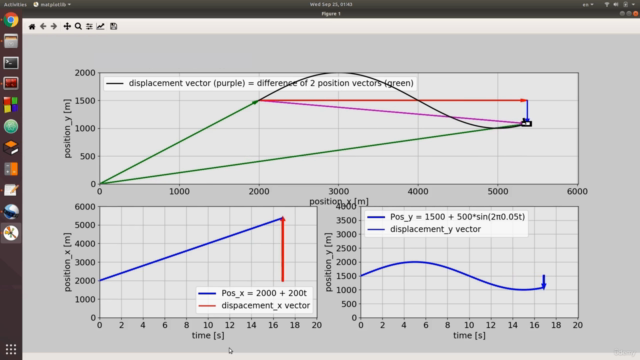Open the network wifi indicator
This screenshot has height=360, width=640.
pyautogui.click(x=607, y=4)
